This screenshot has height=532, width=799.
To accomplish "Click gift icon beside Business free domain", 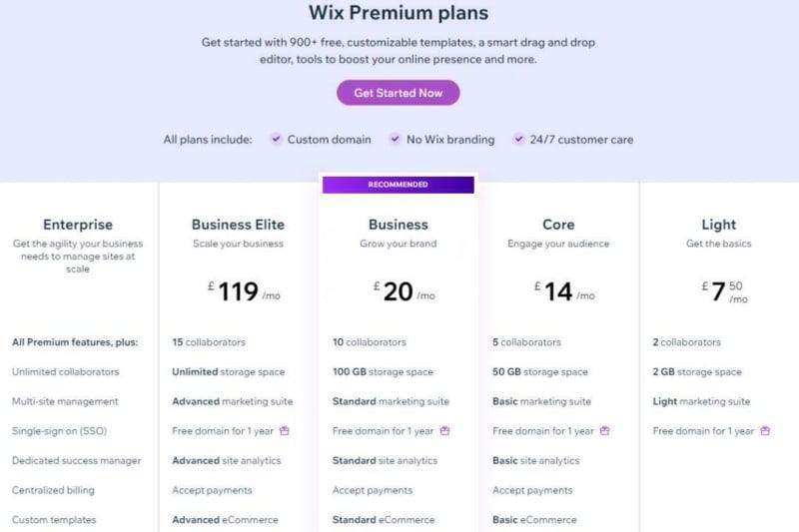I will (444, 431).
